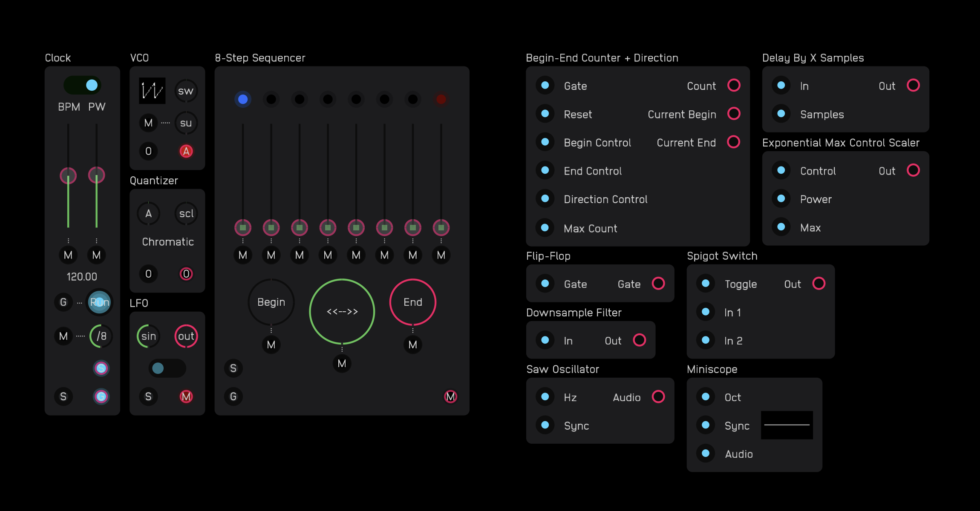Click the Miniscope waveform display
The height and width of the screenshot is (511, 980).
coord(787,425)
